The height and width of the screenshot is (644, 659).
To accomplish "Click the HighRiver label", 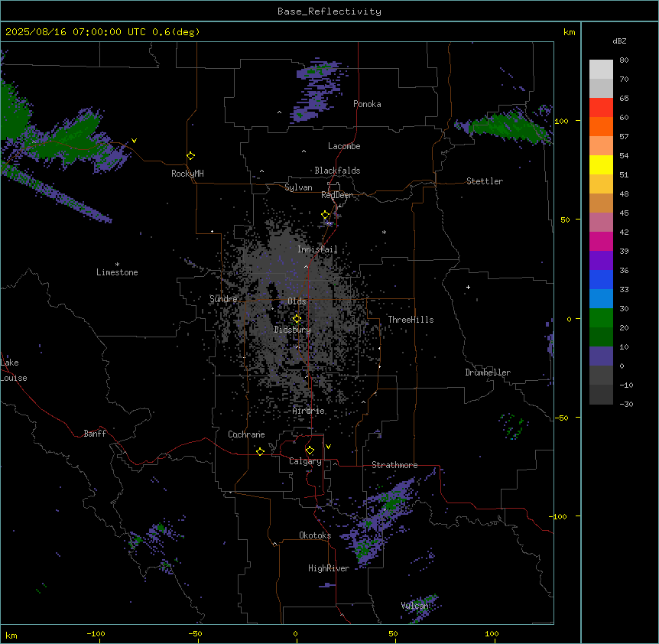I will pos(329,568).
